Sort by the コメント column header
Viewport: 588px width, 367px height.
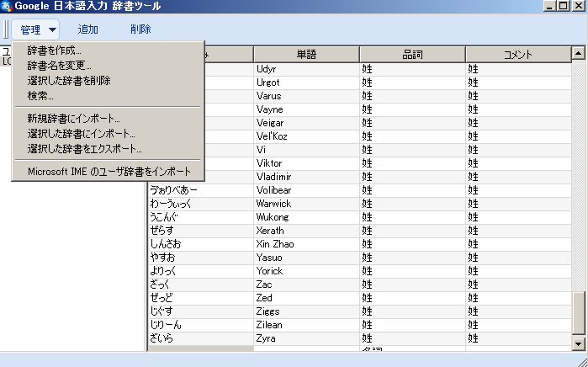(x=519, y=55)
